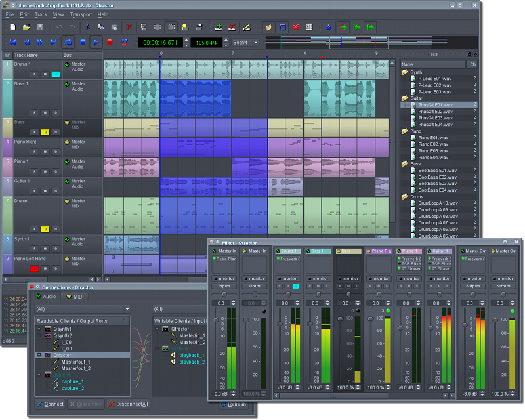Select PhasGit E02.wav in Files list

[x=438, y=112]
